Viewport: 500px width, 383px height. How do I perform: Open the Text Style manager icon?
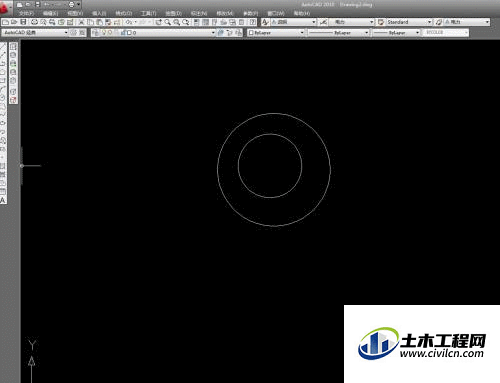(265, 22)
